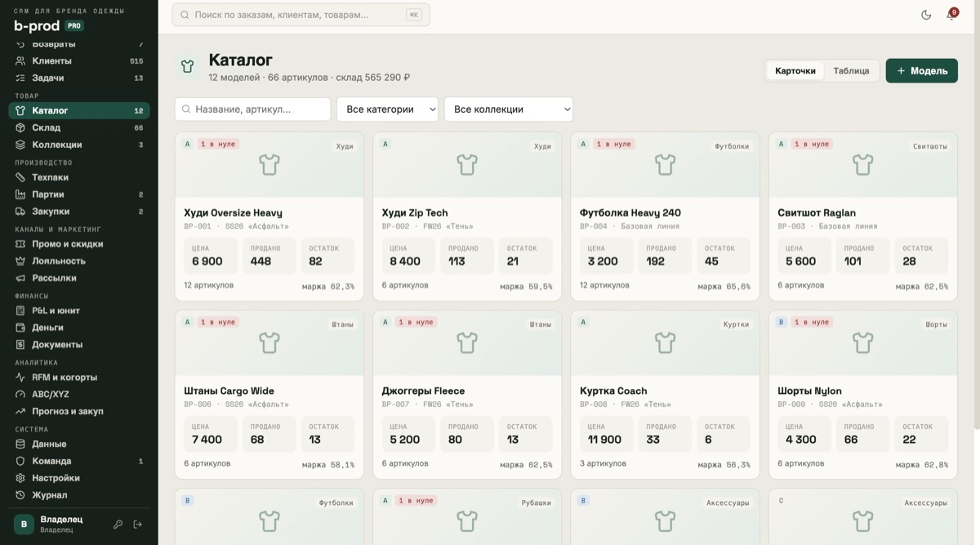The height and width of the screenshot is (545, 980).
Task: Click sold value 448
Action: (261, 261)
